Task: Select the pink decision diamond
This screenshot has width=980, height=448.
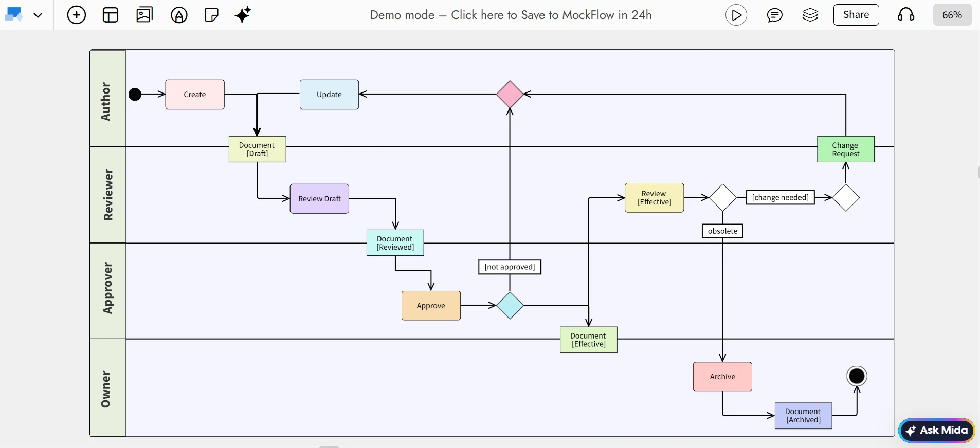Action: [510, 95]
